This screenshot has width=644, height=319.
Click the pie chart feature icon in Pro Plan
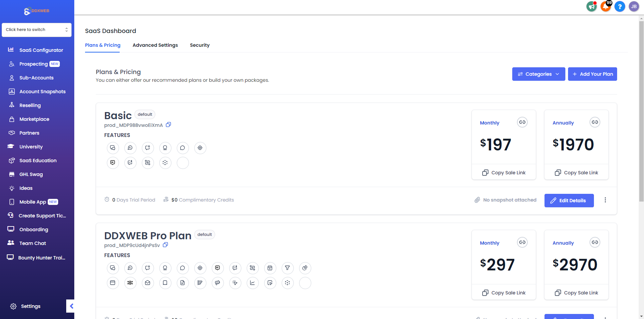(x=305, y=268)
